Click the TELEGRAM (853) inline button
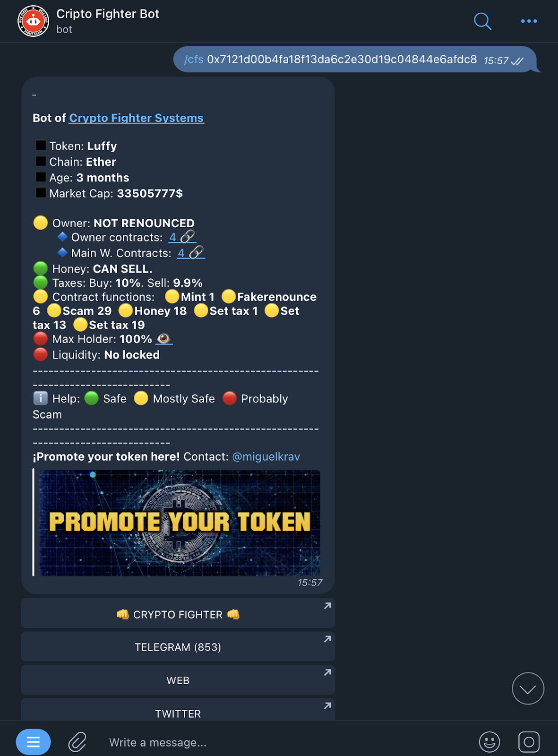 point(178,646)
